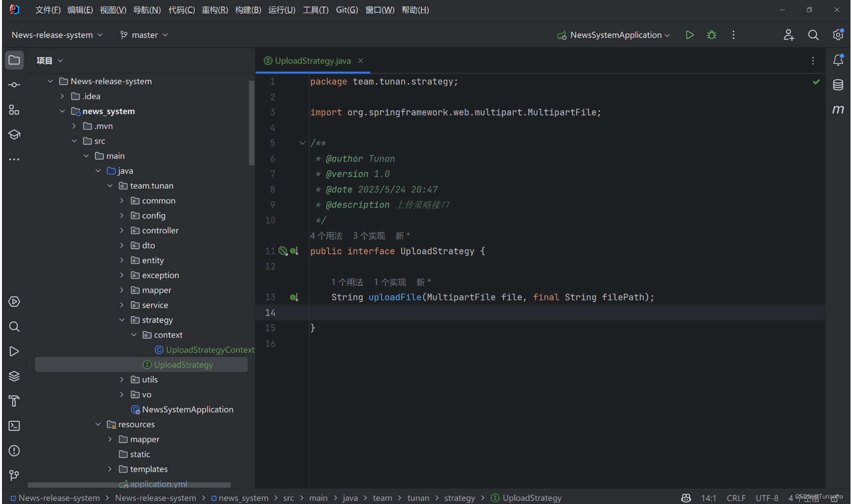Open the Git menu

tap(347, 10)
